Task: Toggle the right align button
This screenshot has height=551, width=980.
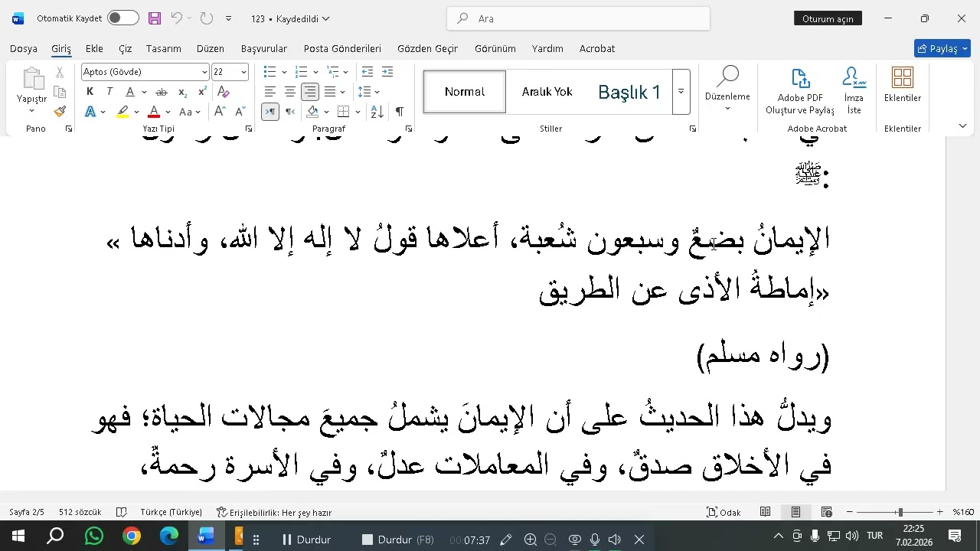Action: [310, 92]
